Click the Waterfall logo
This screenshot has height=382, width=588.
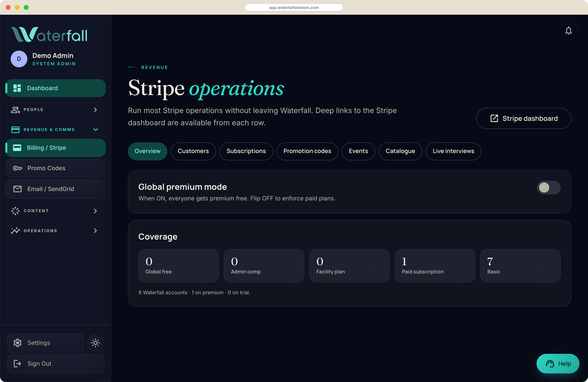(x=49, y=35)
